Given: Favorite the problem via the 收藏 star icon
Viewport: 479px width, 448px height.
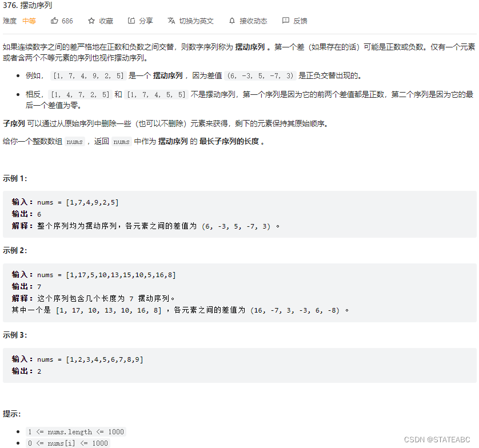Looking at the screenshot, I should (99, 21).
